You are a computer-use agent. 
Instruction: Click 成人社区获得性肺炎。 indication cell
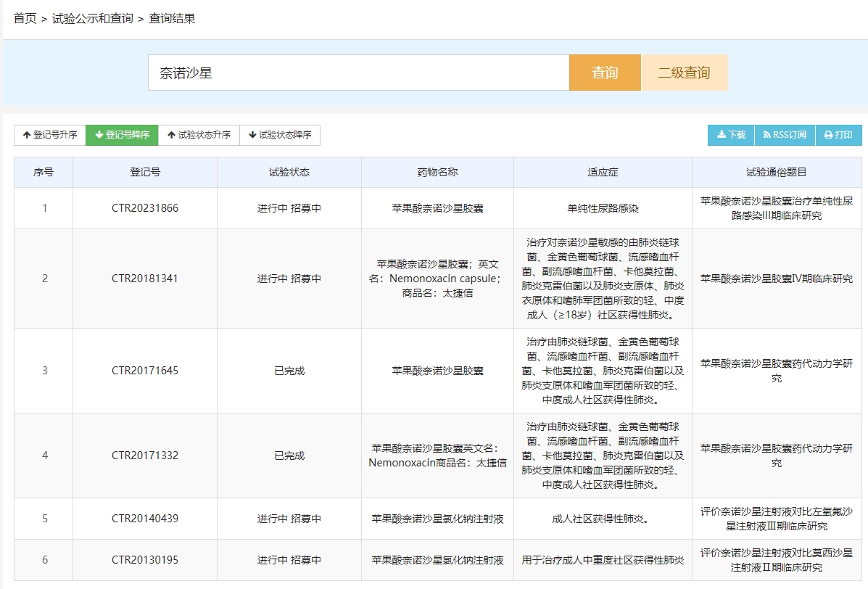click(x=603, y=519)
